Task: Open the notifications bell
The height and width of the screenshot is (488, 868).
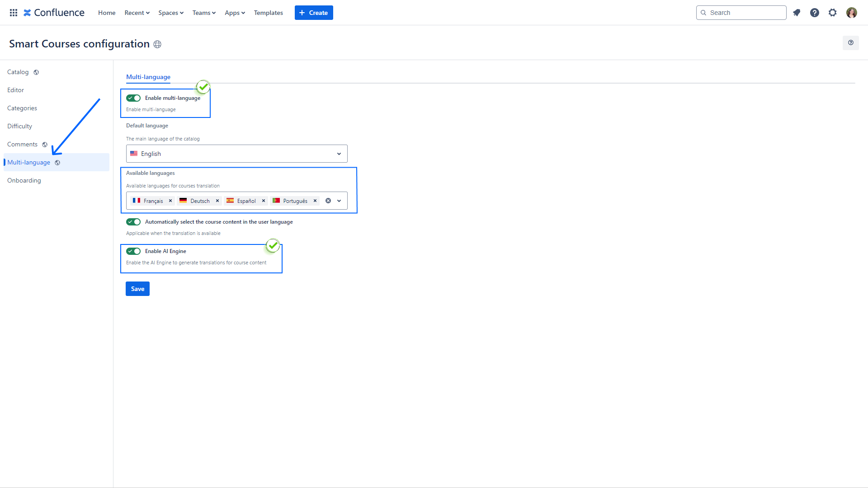Action: click(797, 13)
